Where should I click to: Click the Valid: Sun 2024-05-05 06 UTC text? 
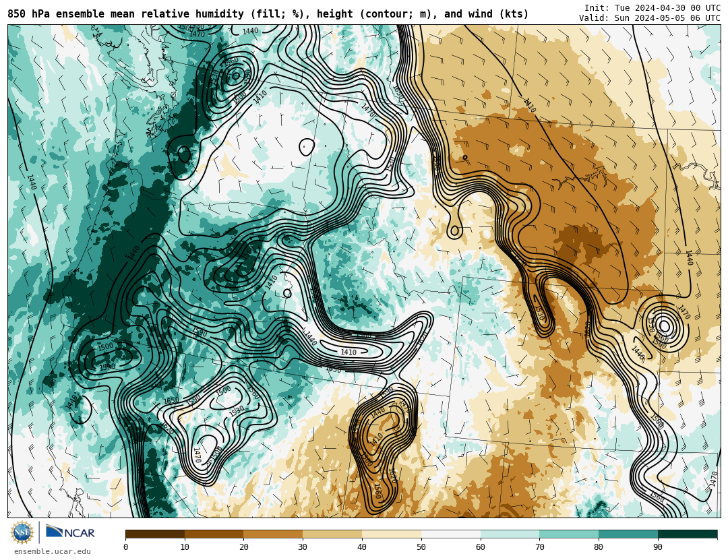pyautogui.click(x=650, y=18)
